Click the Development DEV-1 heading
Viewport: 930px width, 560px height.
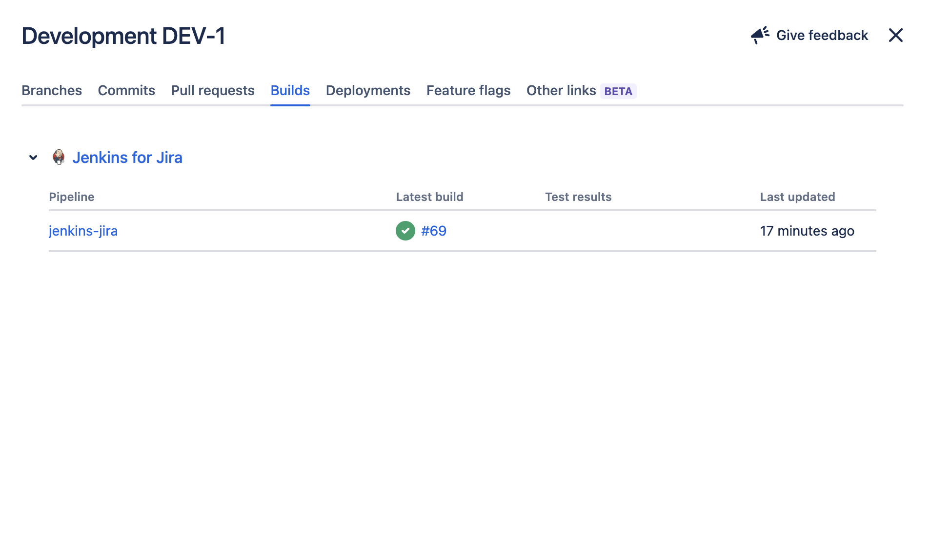pos(123,36)
